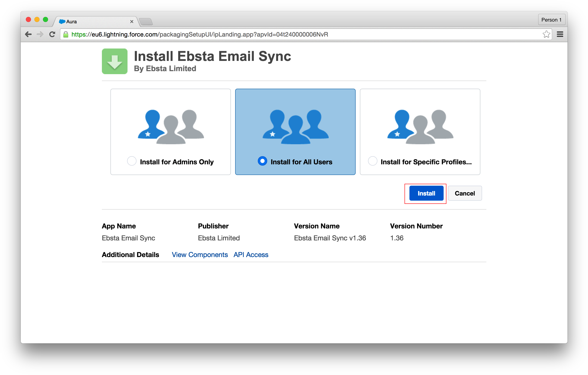Reload the page with refresh icon
The height and width of the screenshot is (375, 588).
52,34
